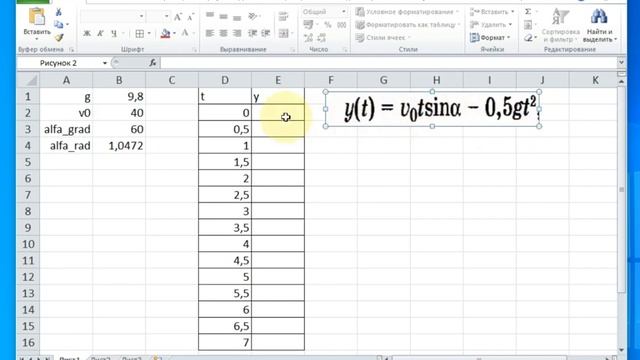
Task: Align text right
Action: 237,33
